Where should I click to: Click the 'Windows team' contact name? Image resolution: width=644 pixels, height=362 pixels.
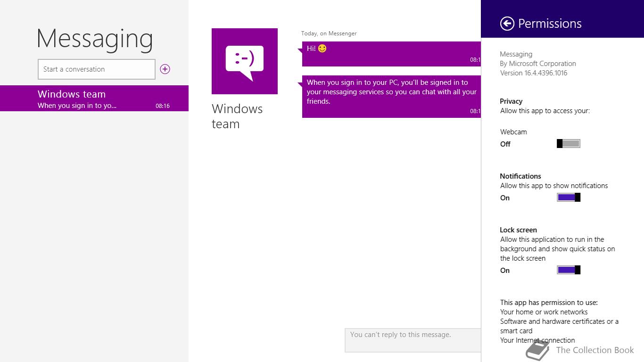tap(237, 116)
